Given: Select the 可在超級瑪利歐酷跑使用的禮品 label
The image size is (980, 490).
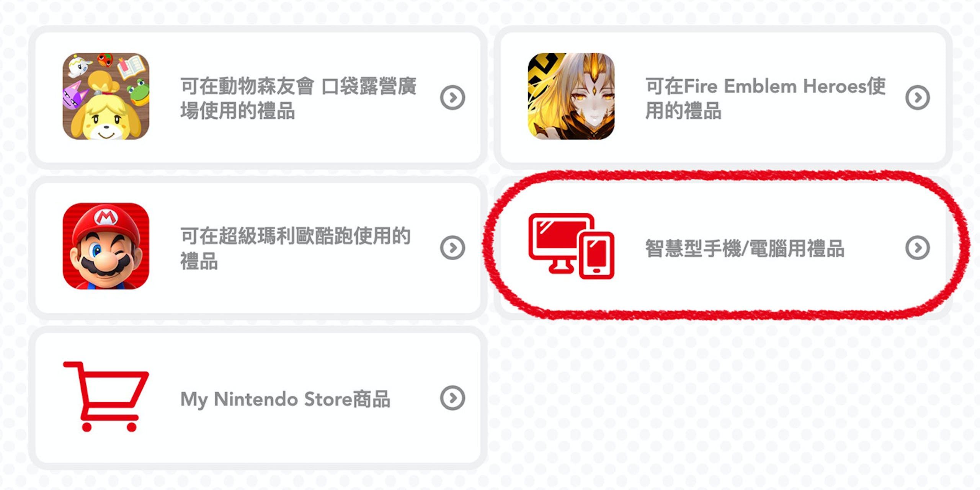Looking at the screenshot, I should [295, 248].
